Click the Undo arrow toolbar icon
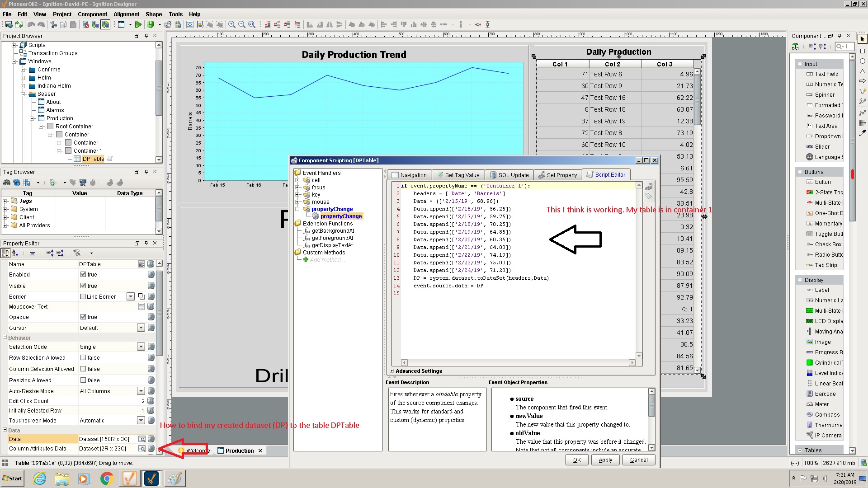 32,25
